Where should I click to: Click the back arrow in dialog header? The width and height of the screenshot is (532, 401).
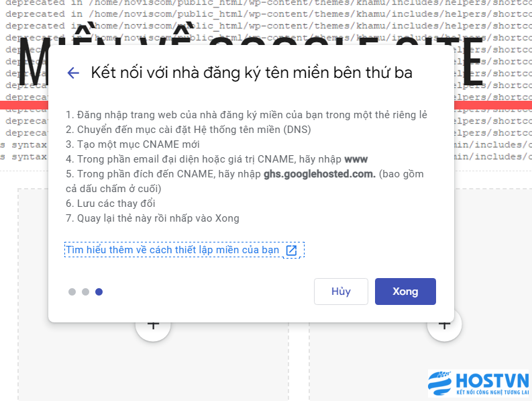point(73,73)
